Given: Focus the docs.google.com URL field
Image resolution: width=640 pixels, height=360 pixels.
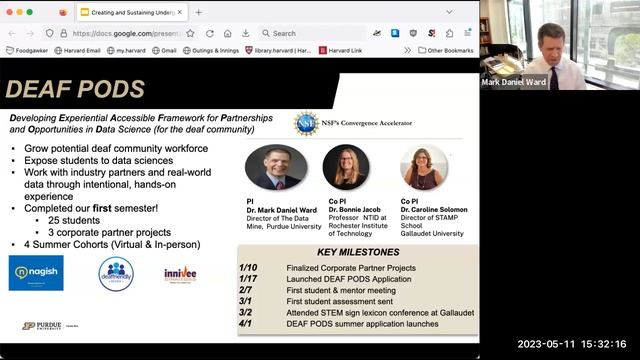Looking at the screenshot, I should pyautogui.click(x=126, y=33).
